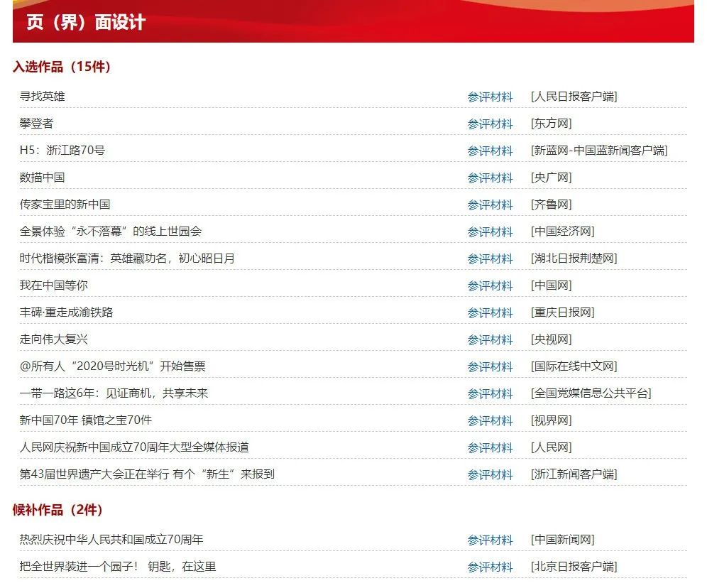707x588 pixels.
Task: Click the title 寻找英雄
Action: coord(43,96)
